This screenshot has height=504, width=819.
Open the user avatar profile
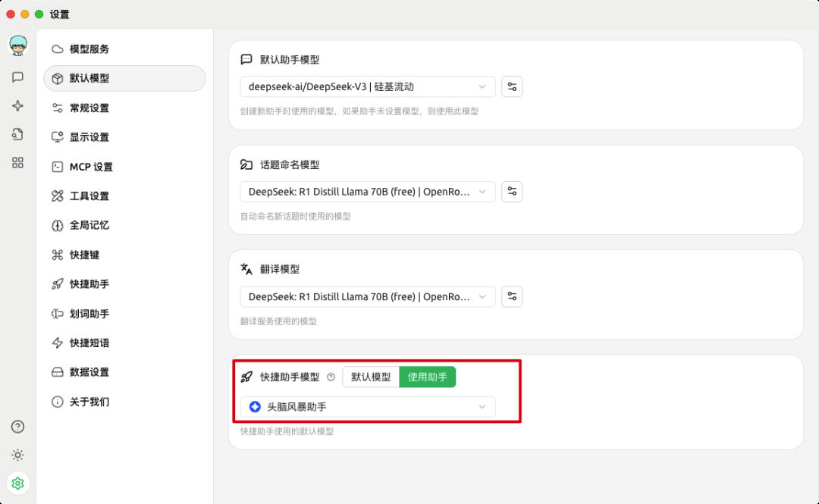pos(18,45)
